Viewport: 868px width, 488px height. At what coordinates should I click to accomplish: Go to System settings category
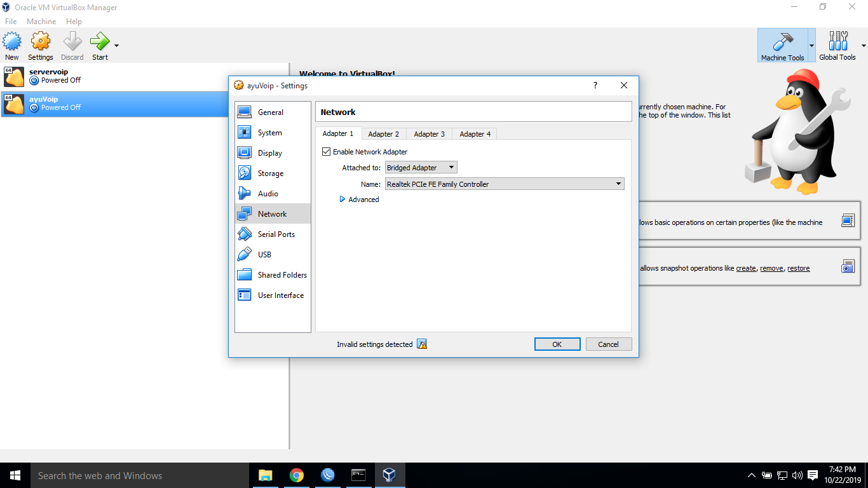[273, 133]
